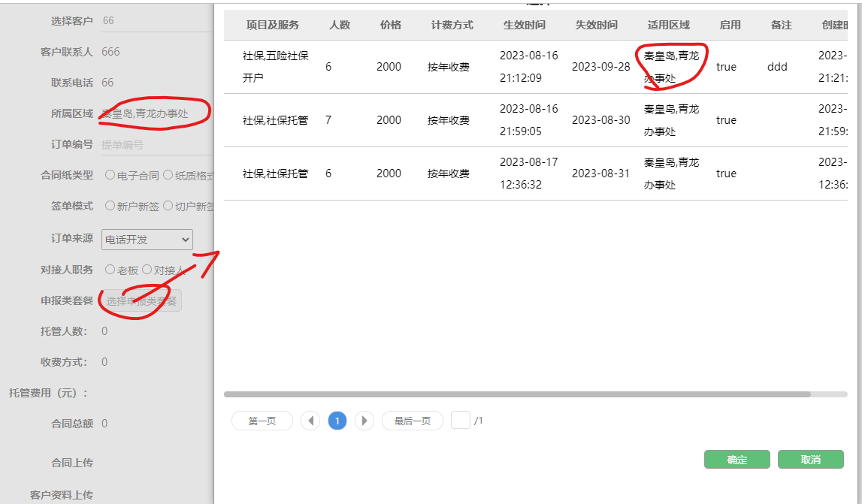This screenshot has height=504, width=862.
Task: Confirm selection with 确定 button
Action: click(736, 460)
